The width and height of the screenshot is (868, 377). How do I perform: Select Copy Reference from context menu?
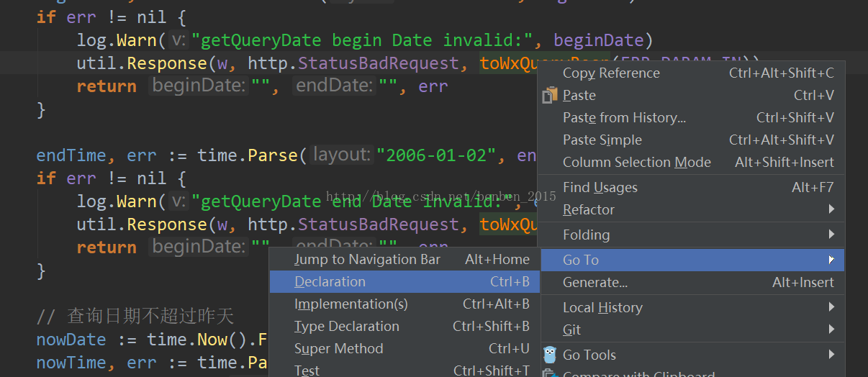tap(611, 73)
